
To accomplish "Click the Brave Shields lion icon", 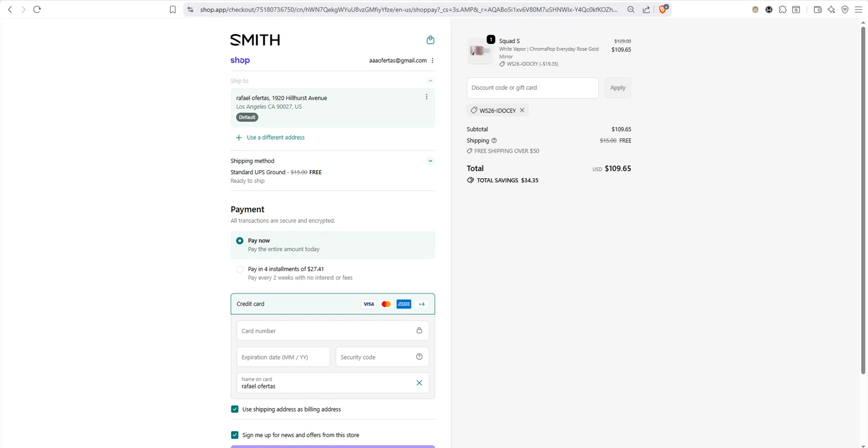I will (x=663, y=9).
